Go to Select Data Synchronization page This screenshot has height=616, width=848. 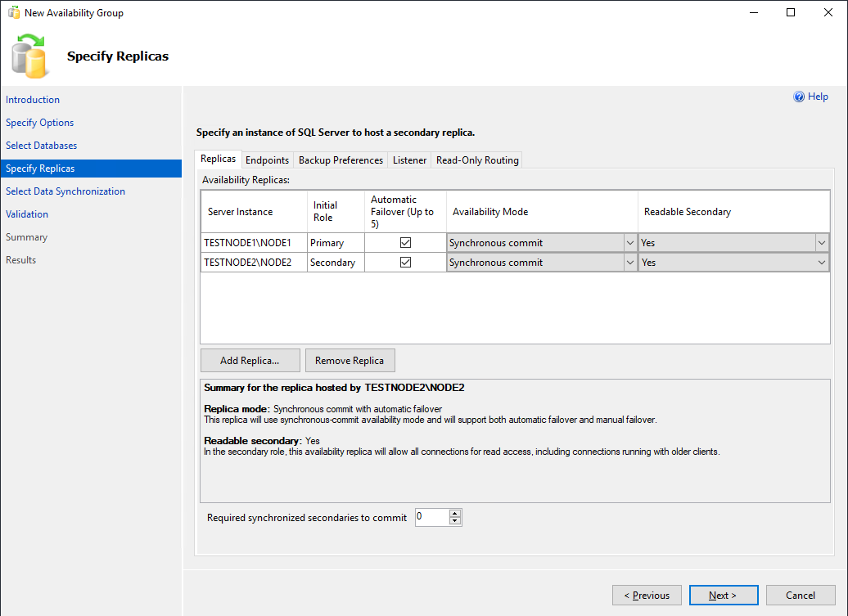pos(65,191)
